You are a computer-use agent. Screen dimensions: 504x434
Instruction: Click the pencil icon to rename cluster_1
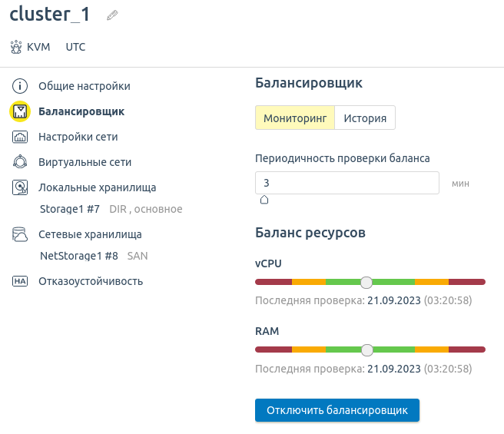(x=112, y=15)
